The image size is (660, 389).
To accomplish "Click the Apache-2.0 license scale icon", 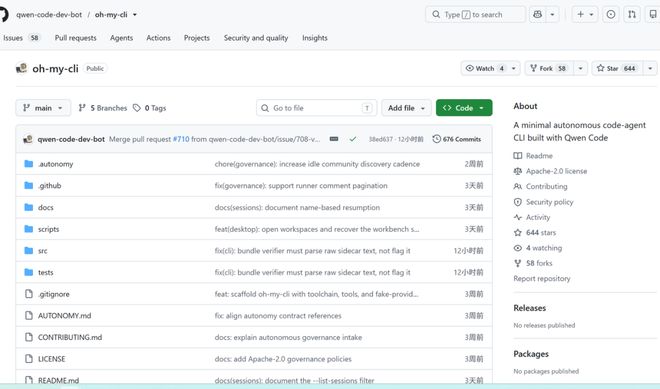I will click(x=518, y=171).
